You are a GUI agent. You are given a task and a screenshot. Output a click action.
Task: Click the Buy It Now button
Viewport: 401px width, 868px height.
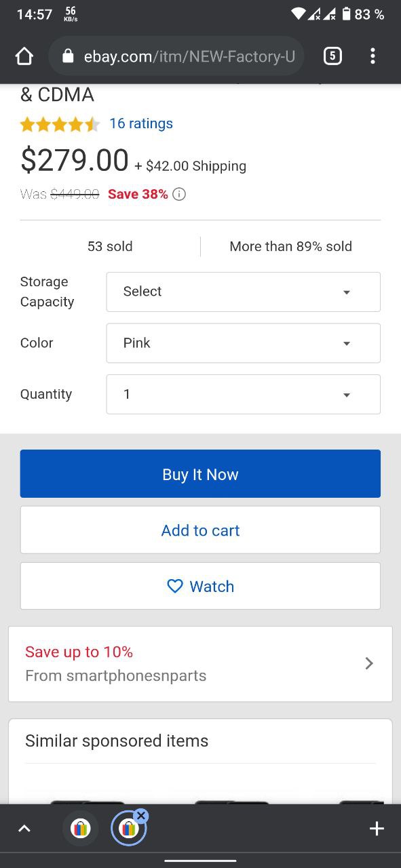click(200, 474)
